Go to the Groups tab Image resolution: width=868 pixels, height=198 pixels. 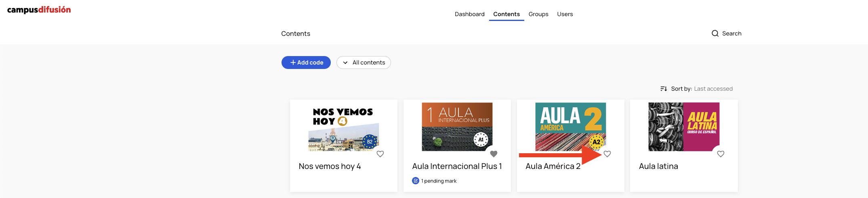(538, 14)
